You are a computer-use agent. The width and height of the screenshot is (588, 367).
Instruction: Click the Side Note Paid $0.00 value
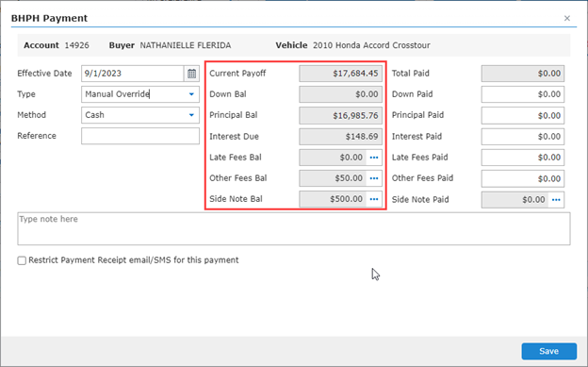point(515,200)
